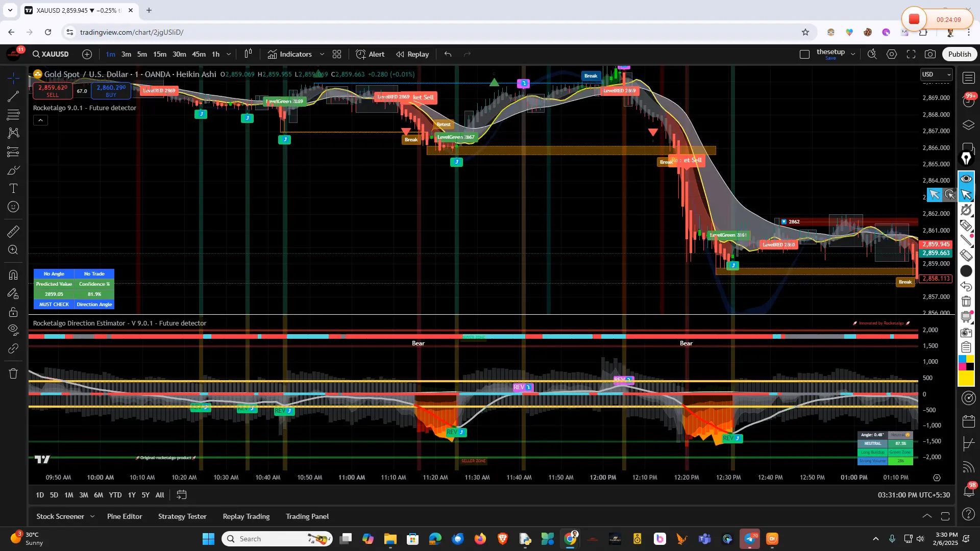Open the USD currency dropdown
Screen dimensions: 980x551
point(936,74)
